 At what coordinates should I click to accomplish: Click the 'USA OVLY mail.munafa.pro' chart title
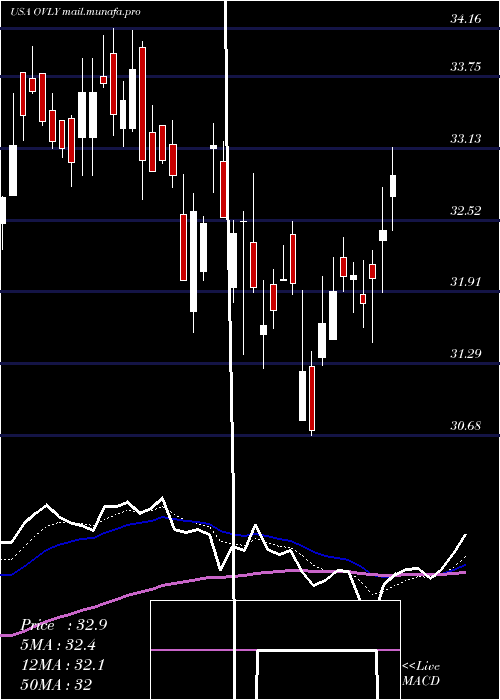click(x=75, y=12)
